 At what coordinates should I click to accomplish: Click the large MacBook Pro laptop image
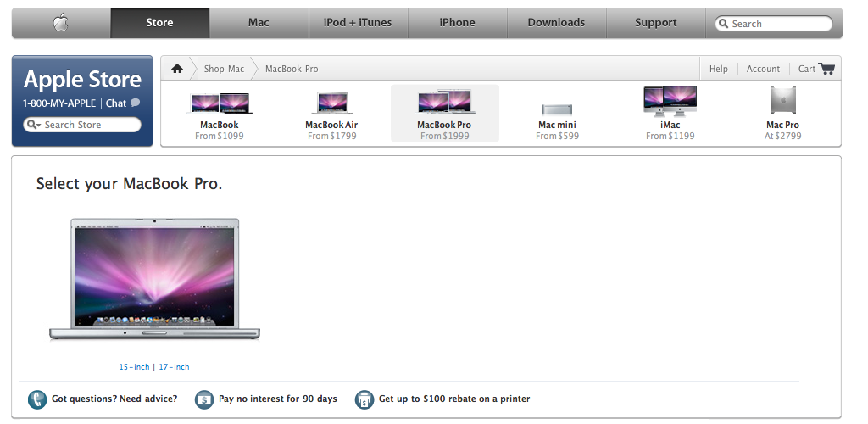coord(154,279)
